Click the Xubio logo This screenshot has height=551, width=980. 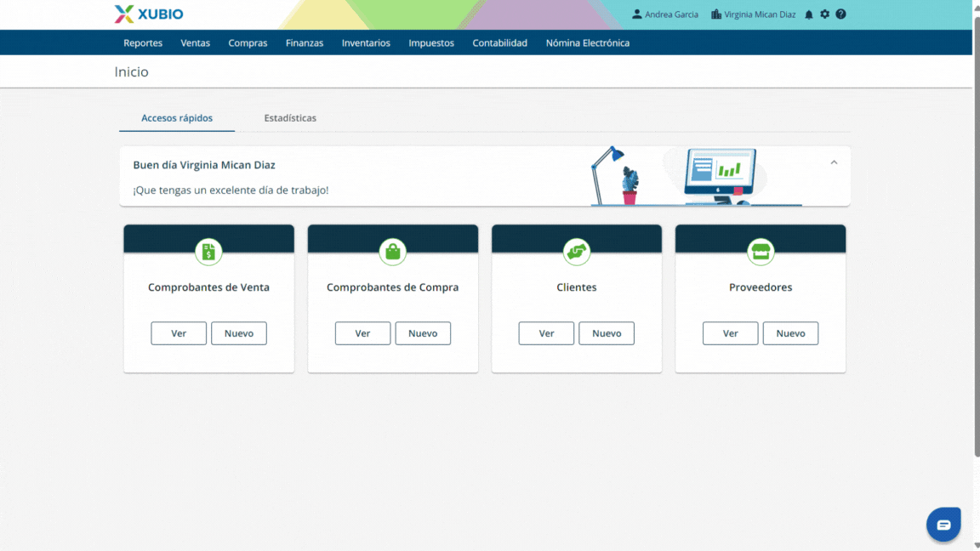(149, 14)
